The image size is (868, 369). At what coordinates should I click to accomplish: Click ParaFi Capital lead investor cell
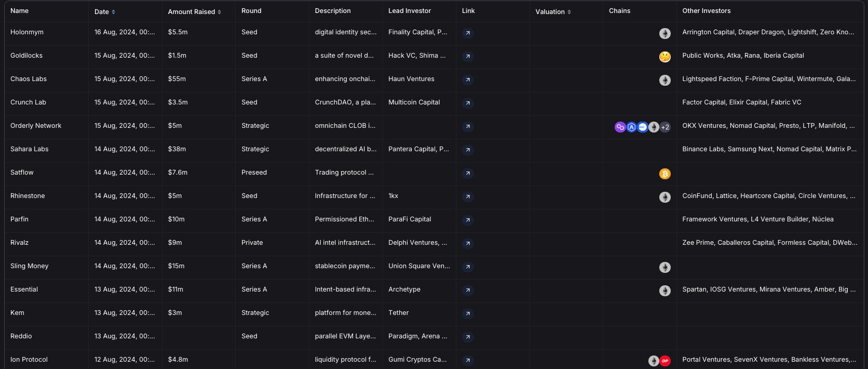point(410,219)
